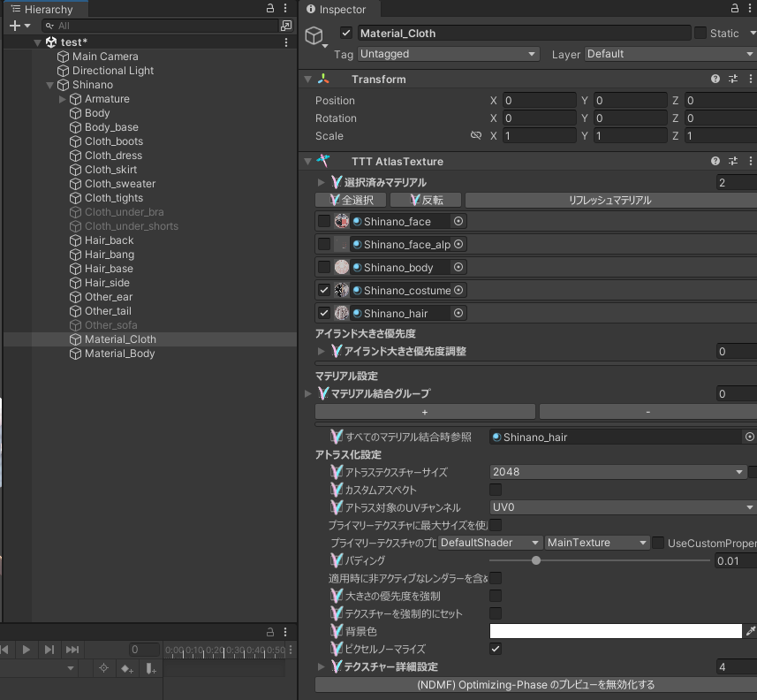Viewport: 757px width, 700px height.
Task: Click the リフレッシュマテリアル button
Action: click(x=610, y=200)
